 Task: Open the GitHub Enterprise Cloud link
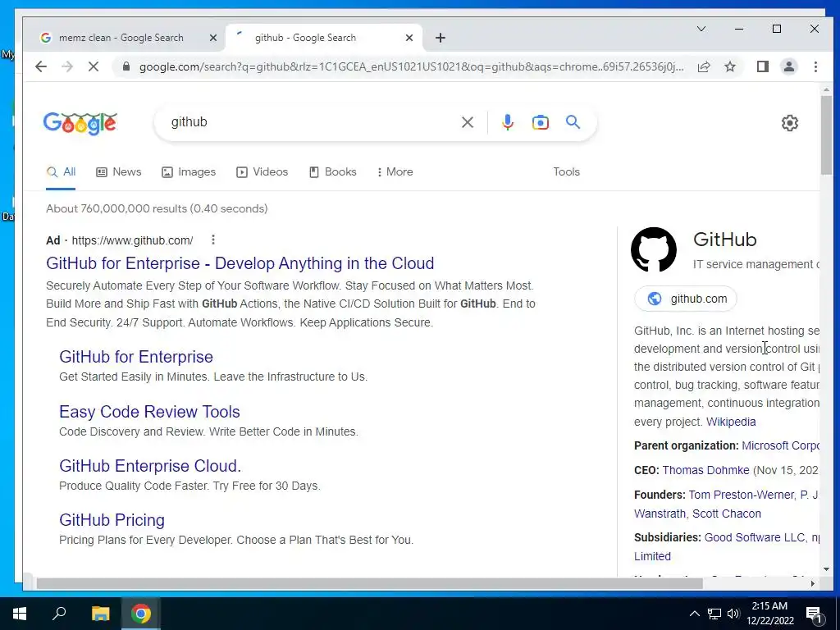point(150,466)
